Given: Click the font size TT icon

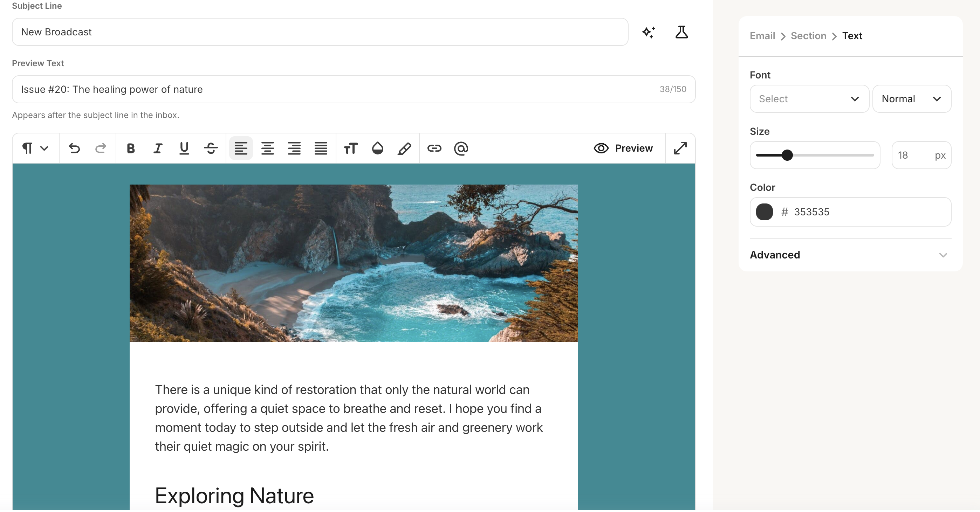Looking at the screenshot, I should point(350,148).
